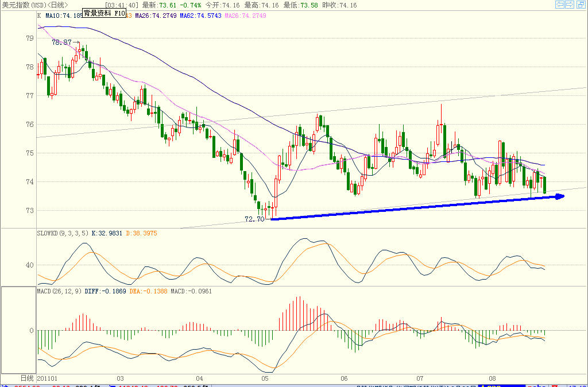
Task: Click the 72.70 low price annotation
Action: click(254, 219)
